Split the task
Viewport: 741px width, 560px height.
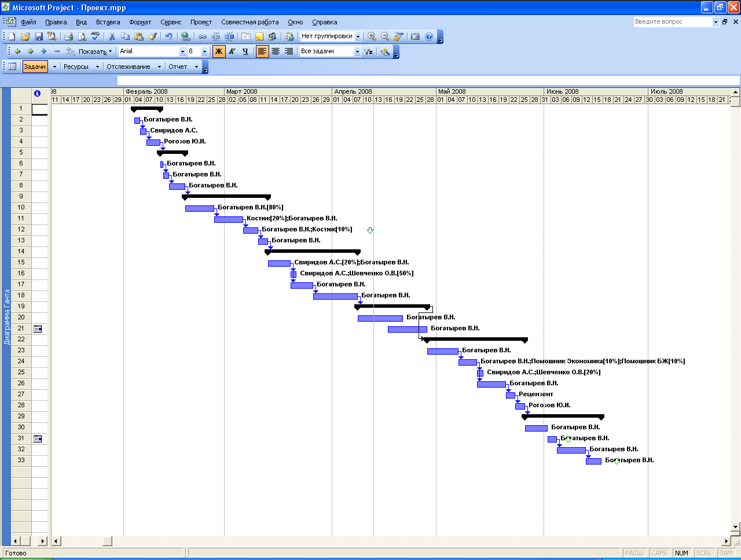point(229,36)
